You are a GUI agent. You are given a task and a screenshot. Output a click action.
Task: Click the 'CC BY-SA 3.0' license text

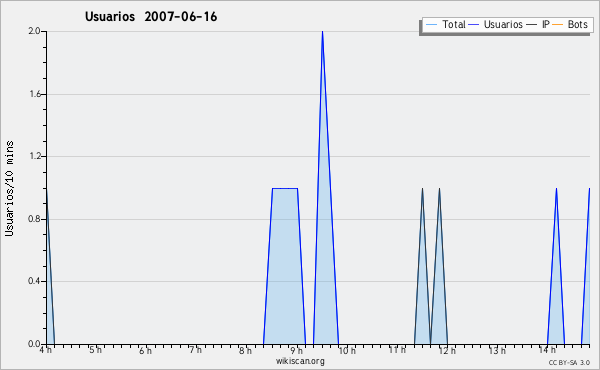tap(569, 362)
